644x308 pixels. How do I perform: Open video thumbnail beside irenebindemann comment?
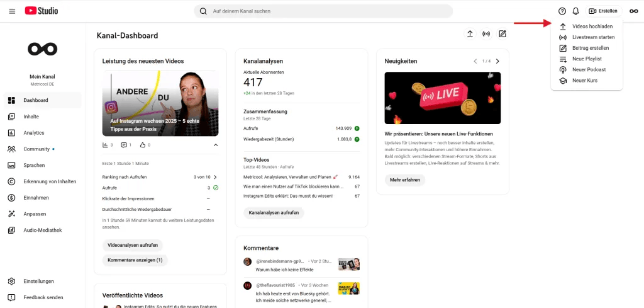(x=348, y=265)
